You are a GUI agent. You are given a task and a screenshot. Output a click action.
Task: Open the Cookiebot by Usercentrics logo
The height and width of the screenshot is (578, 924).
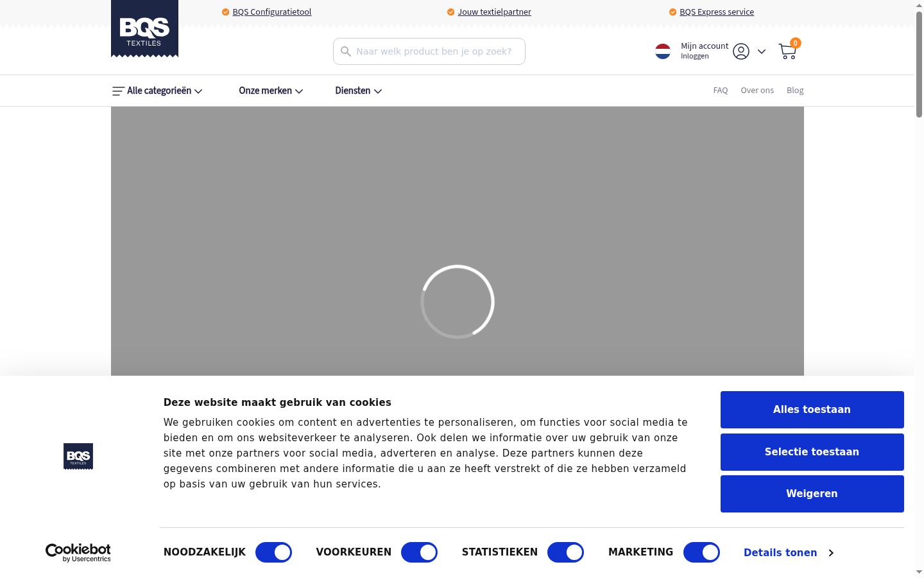[78, 552]
